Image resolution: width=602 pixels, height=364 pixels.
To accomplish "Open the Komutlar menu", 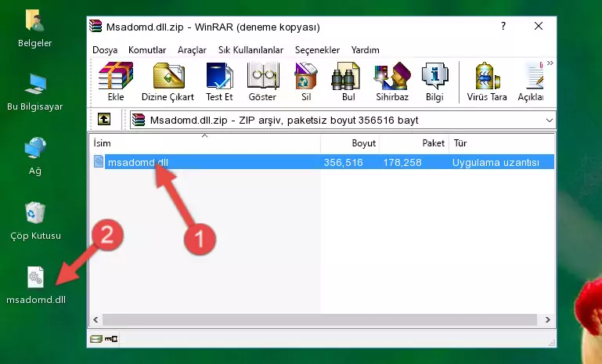I will click(147, 50).
